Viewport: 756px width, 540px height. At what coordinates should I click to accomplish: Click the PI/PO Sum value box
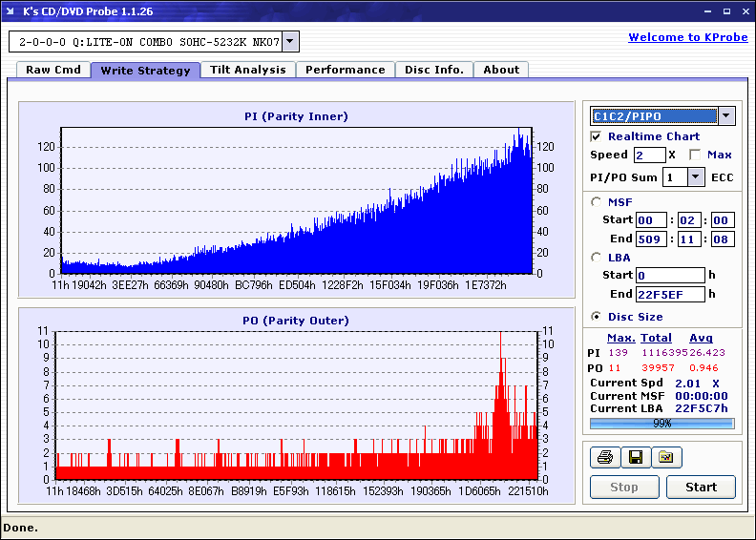(x=676, y=177)
